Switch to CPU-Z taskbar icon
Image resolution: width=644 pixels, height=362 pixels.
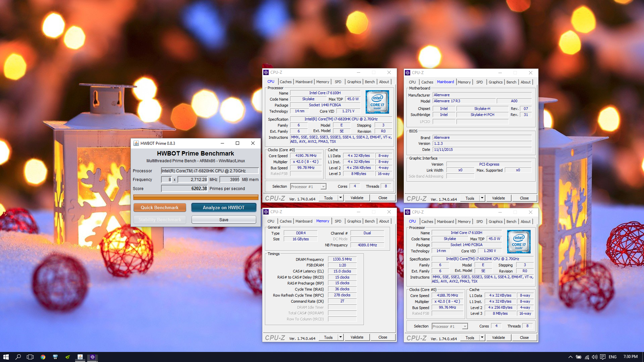pos(93,357)
